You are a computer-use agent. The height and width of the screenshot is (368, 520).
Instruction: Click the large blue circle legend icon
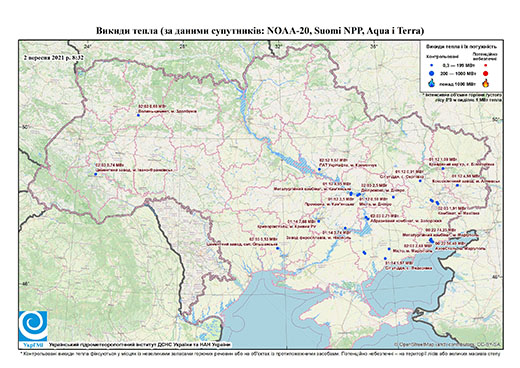tap(432, 74)
